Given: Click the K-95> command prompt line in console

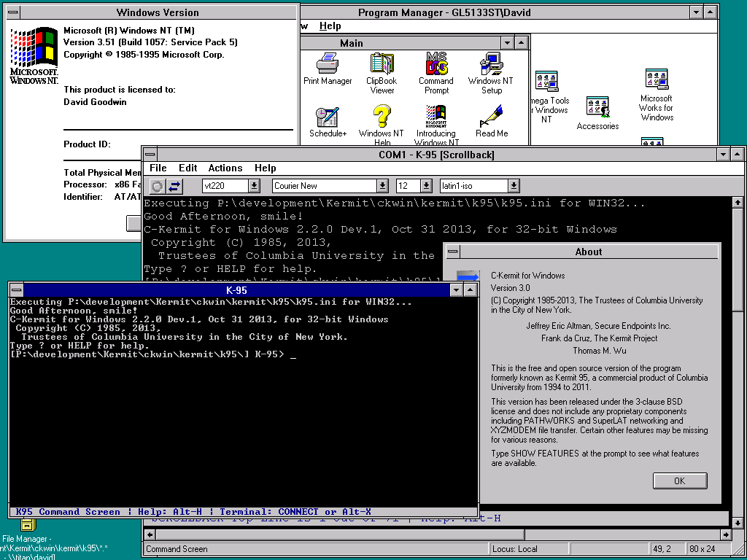Looking at the screenshot, I should 153,354.
